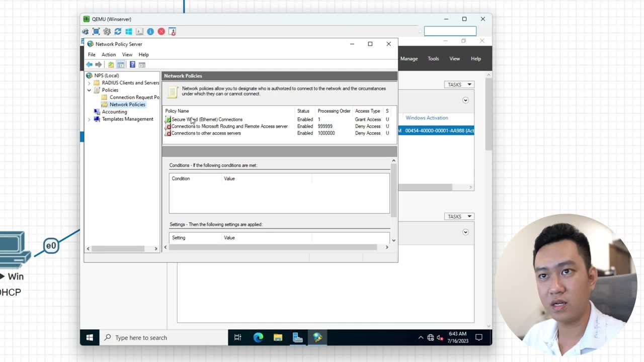The height and width of the screenshot is (362, 644).
Task: Click the other access servers policy red icon
Action: point(168,133)
